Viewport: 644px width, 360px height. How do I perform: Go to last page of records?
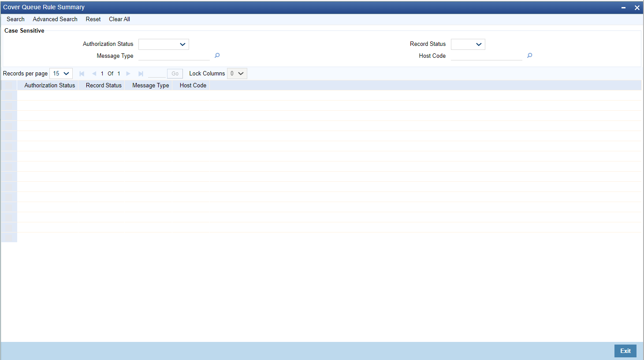[141, 74]
